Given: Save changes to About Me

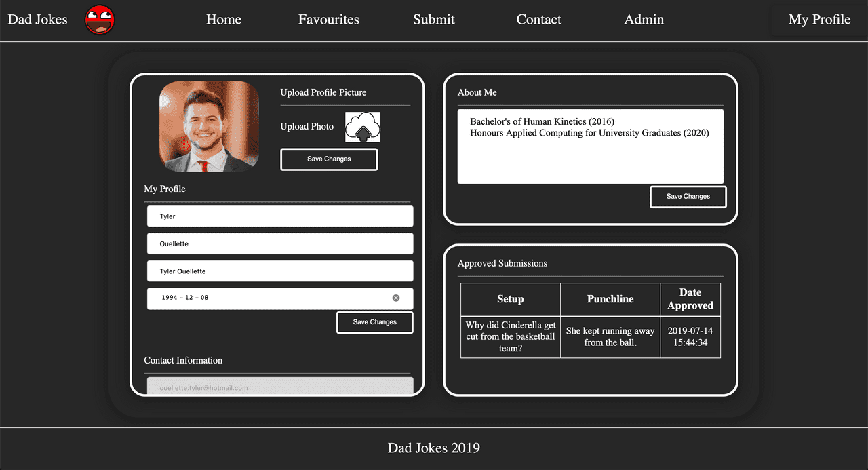Looking at the screenshot, I should (x=688, y=197).
